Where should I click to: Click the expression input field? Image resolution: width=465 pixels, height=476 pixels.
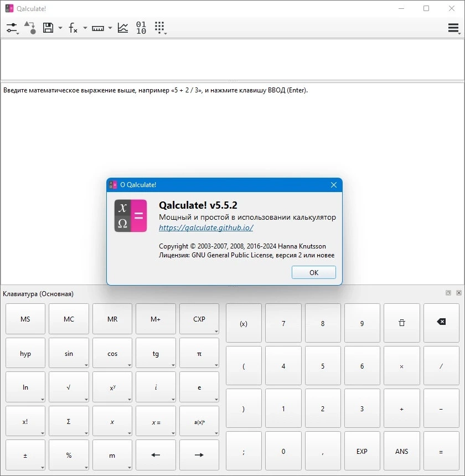point(232,60)
